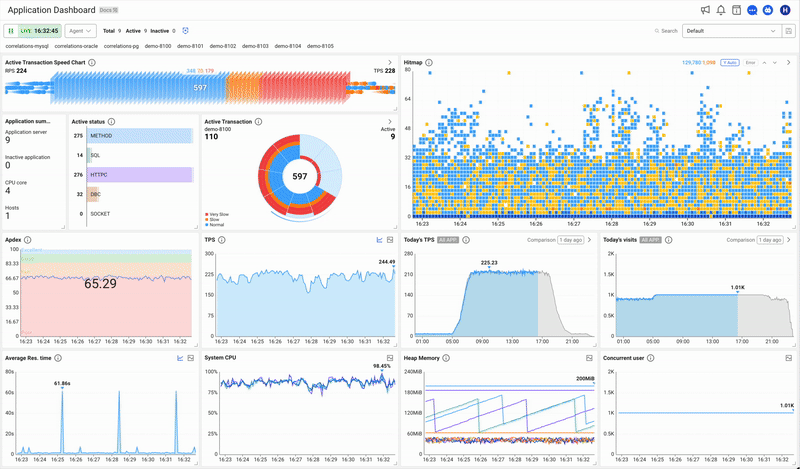This screenshot has width=800, height=469.
Task: Select the correlations-pg agent
Action: point(121,46)
